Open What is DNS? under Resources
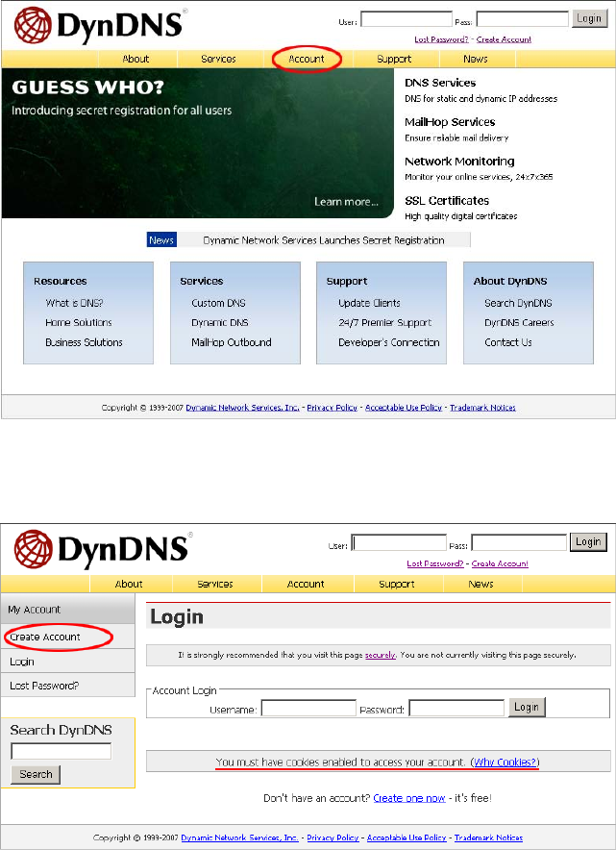 click(x=74, y=303)
